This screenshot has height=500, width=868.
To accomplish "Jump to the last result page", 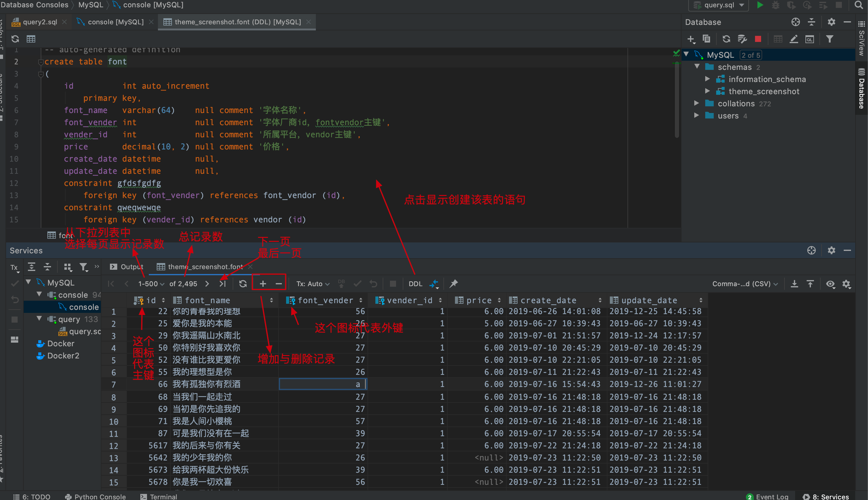I will 223,284.
